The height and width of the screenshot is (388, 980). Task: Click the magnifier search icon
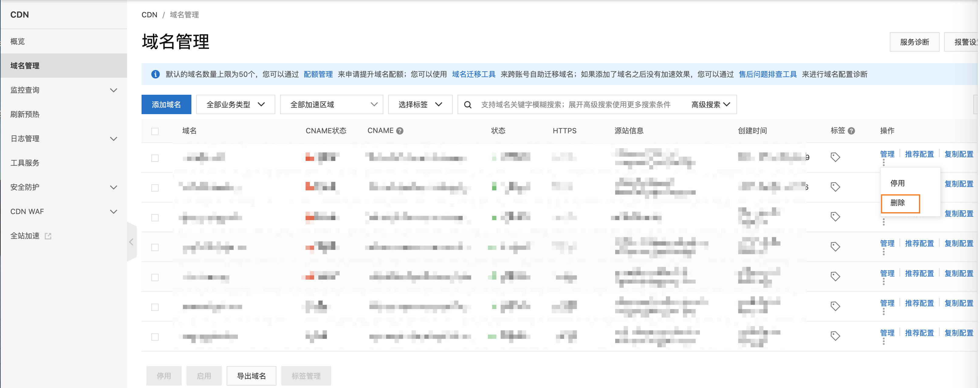(x=468, y=105)
